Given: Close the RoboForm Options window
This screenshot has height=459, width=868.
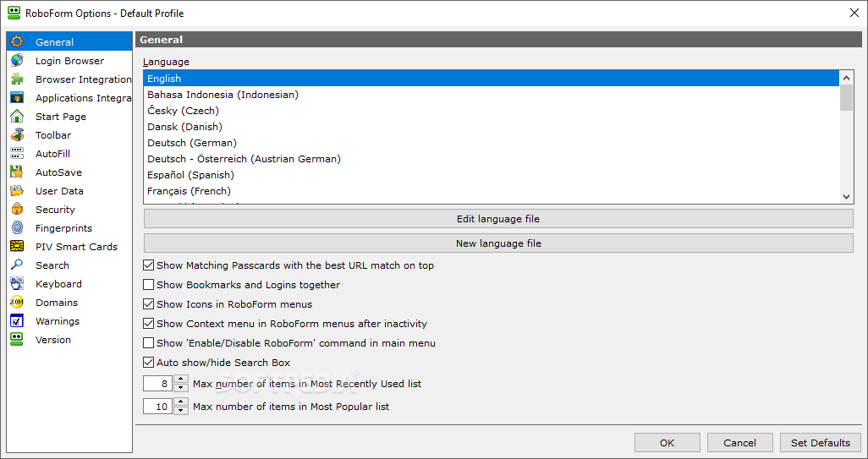Looking at the screenshot, I should 854,14.
